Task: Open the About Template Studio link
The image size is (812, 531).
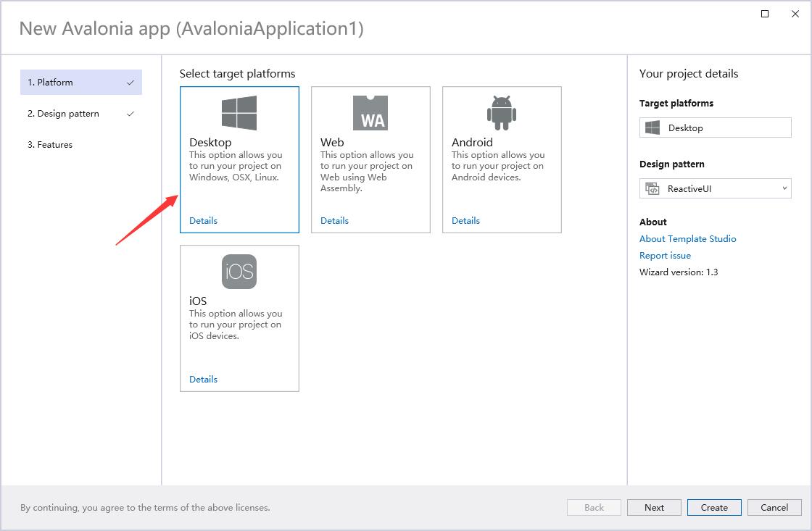Action: [687, 239]
